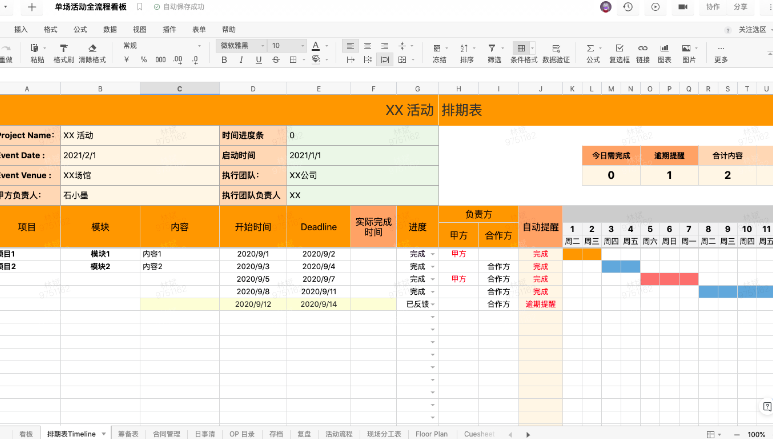
Task: Open the 插入 menu
Action: (x=21, y=30)
